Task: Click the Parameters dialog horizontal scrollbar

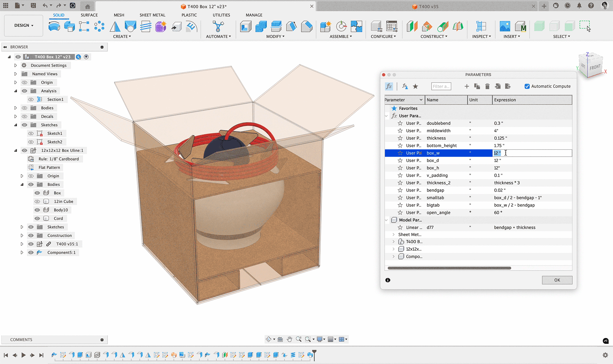Action: point(449,268)
